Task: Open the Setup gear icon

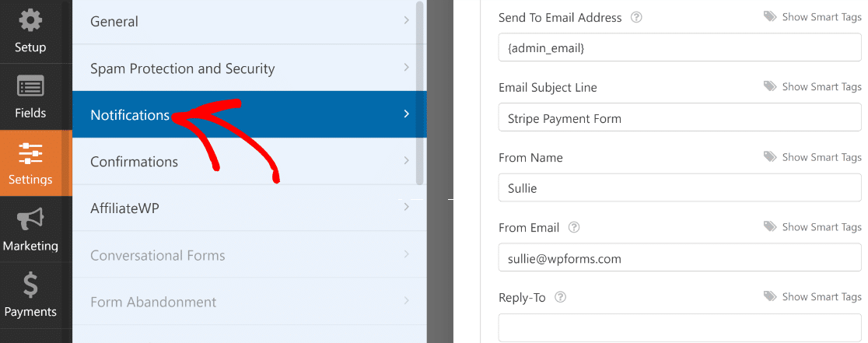Action: pos(30,22)
